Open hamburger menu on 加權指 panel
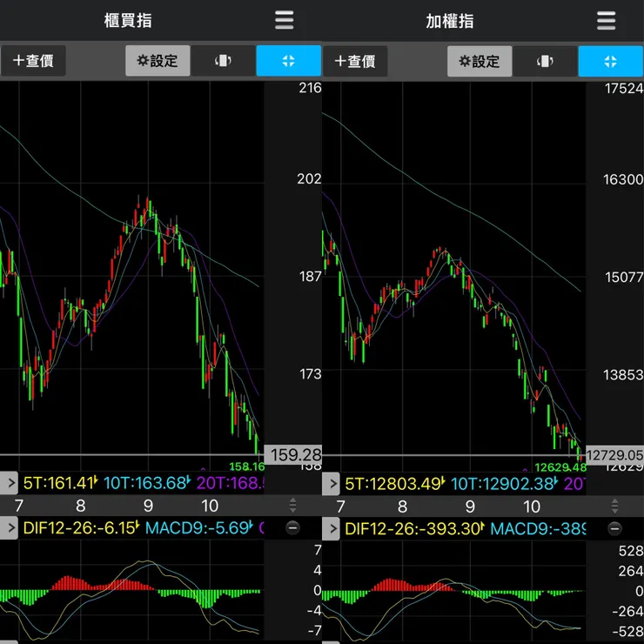Screen dimensions: 644x644 tap(607, 21)
